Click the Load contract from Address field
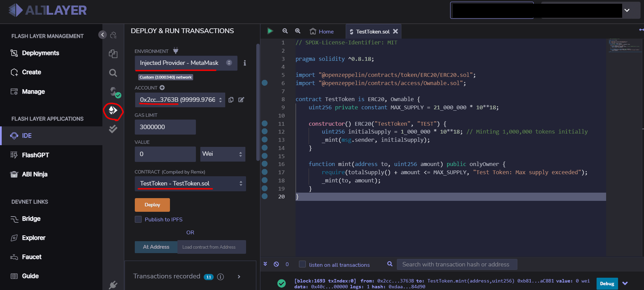This screenshot has height=290, width=644. pyautogui.click(x=212, y=247)
